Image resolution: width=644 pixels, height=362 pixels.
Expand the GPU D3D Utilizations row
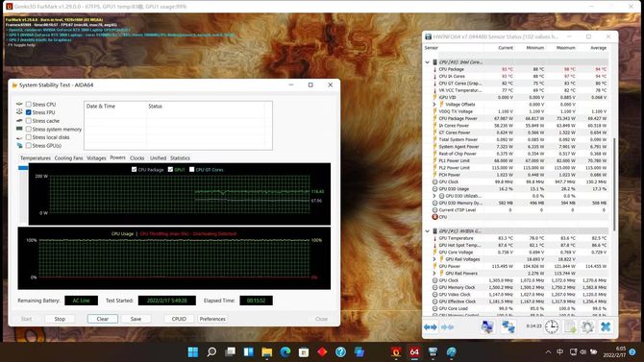click(x=434, y=196)
